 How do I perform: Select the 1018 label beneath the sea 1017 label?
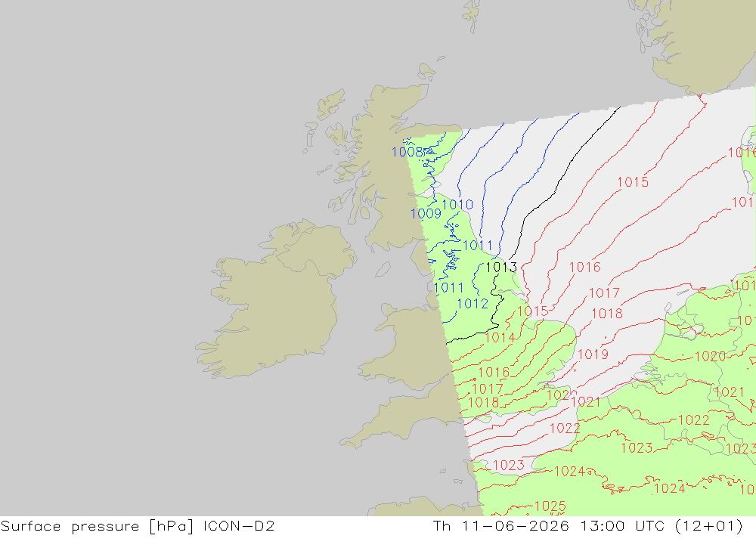click(x=607, y=314)
